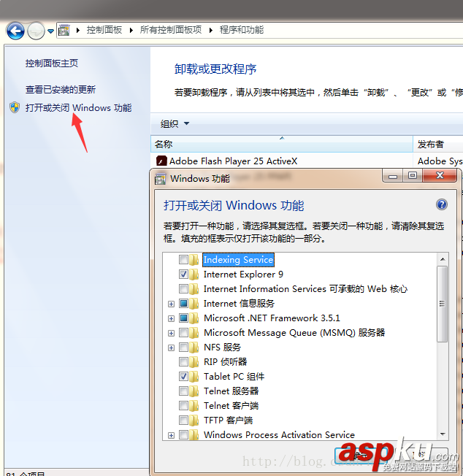
Task: Click feature list scrollbar up arrow
Action: tap(443, 259)
